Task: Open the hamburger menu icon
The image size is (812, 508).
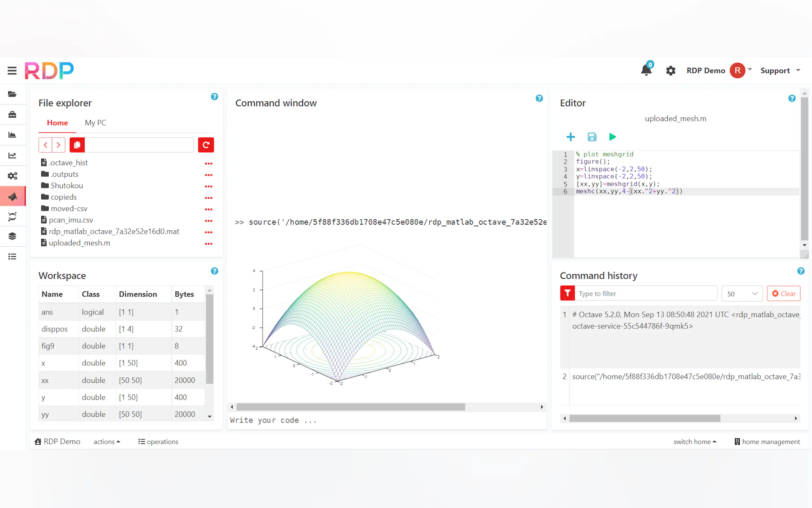Action: (12, 71)
